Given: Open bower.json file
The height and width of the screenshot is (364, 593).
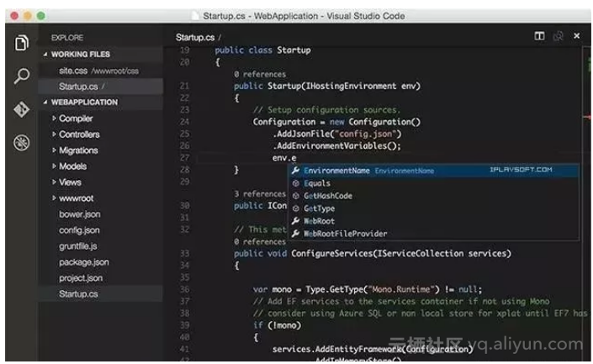Looking at the screenshot, I should tap(79, 214).
